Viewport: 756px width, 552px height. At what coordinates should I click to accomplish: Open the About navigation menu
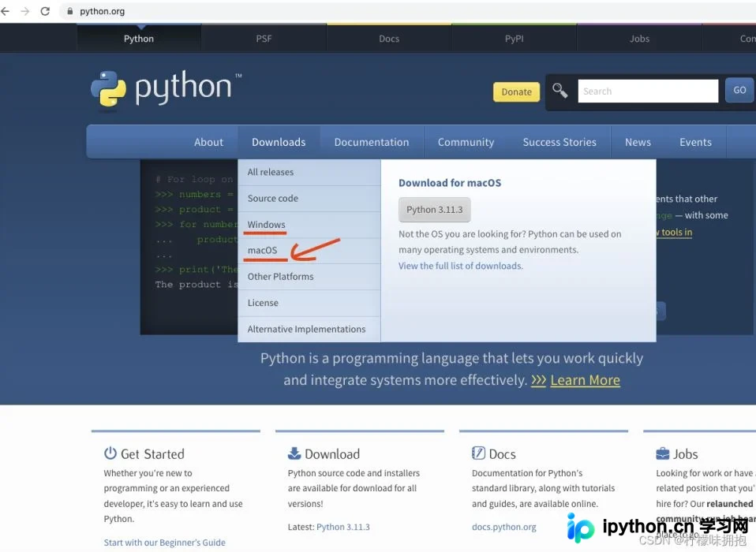(x=209, y=142)
